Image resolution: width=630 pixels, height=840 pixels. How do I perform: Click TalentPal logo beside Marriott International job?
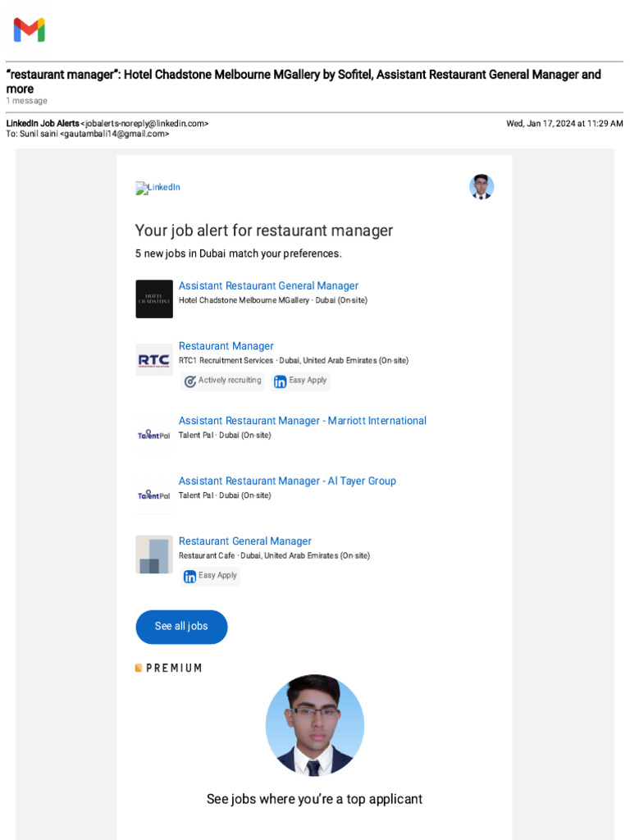click(x=154, y=435)
